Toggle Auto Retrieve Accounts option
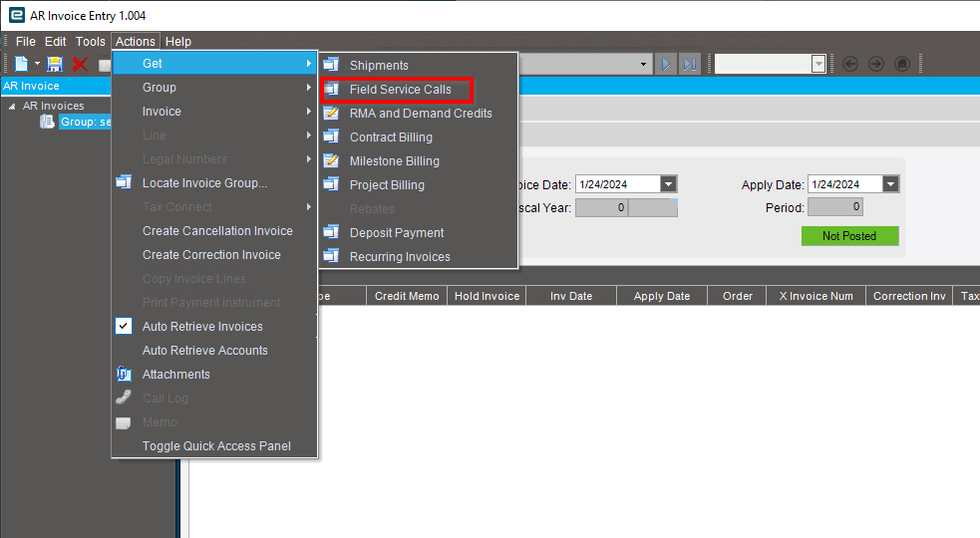Screen dimensions: 980x538 [x=205, y=350]
